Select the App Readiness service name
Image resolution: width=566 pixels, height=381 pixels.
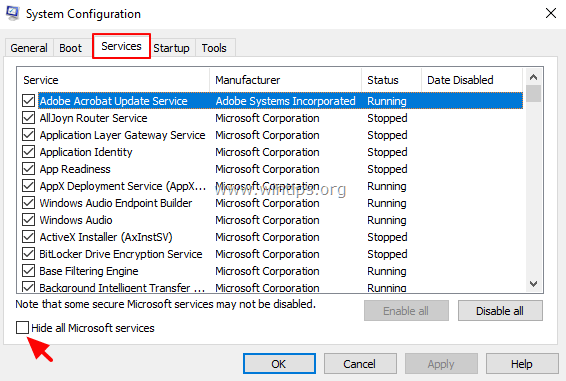click(75, 169)
